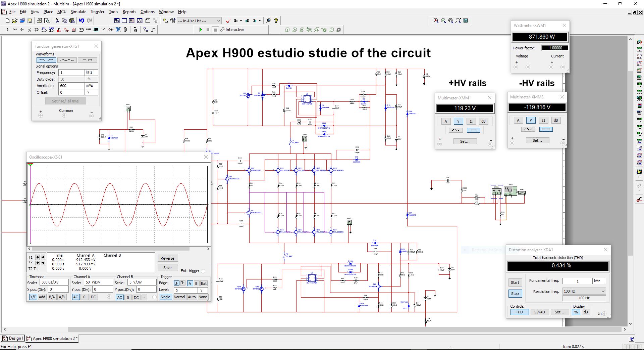This screenshot has width=644, height=350.
Task: Open the Transfer menu
Action: [97, 12]
